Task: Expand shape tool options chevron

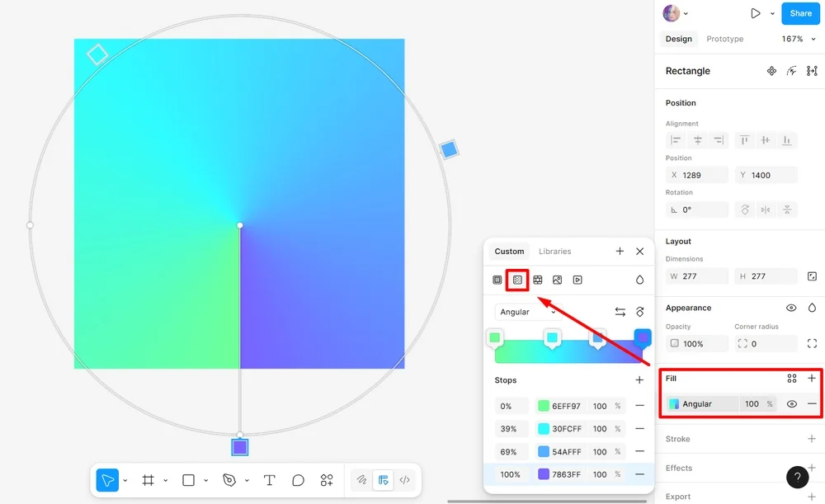Action: [205, 480]
